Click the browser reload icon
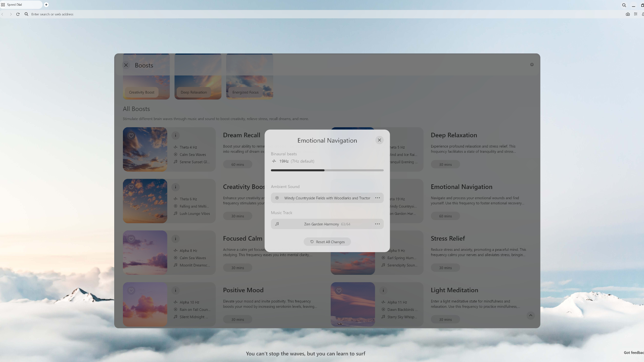 pos(18,14)
